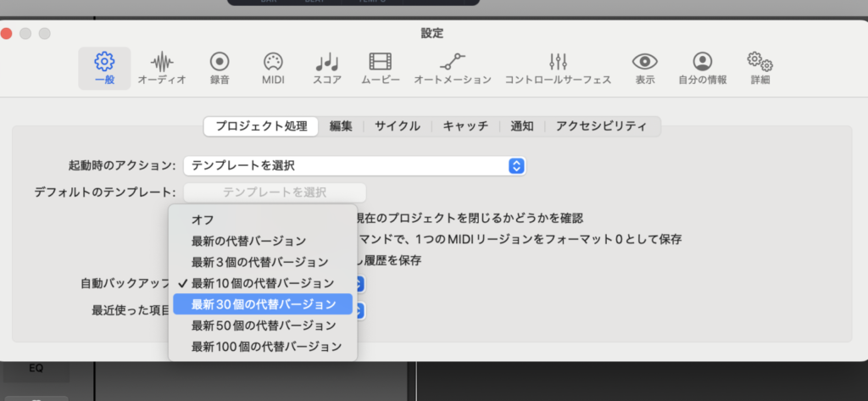868x401 pixels.
Task: Open the 自分の情報 settings pane
Action: 703,69
